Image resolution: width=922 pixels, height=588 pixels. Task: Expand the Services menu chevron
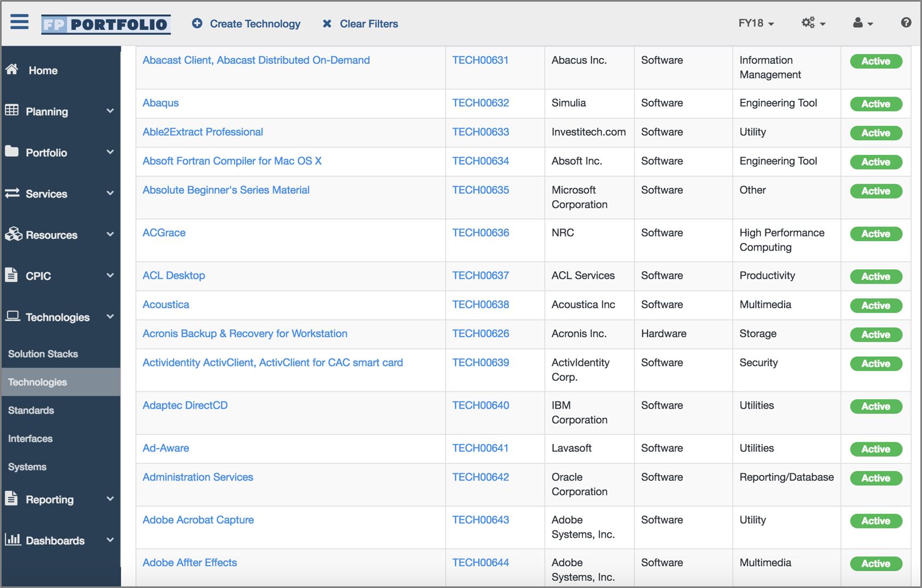point(110,193)
